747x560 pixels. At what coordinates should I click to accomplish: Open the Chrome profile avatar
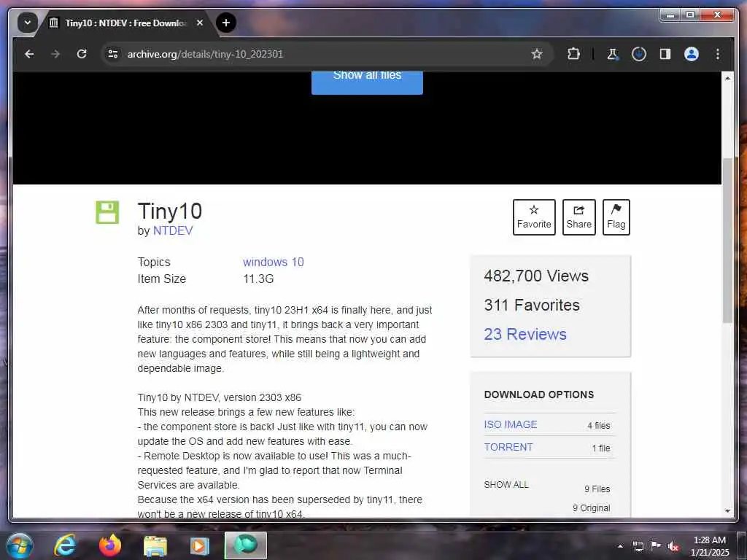[692, 54]
